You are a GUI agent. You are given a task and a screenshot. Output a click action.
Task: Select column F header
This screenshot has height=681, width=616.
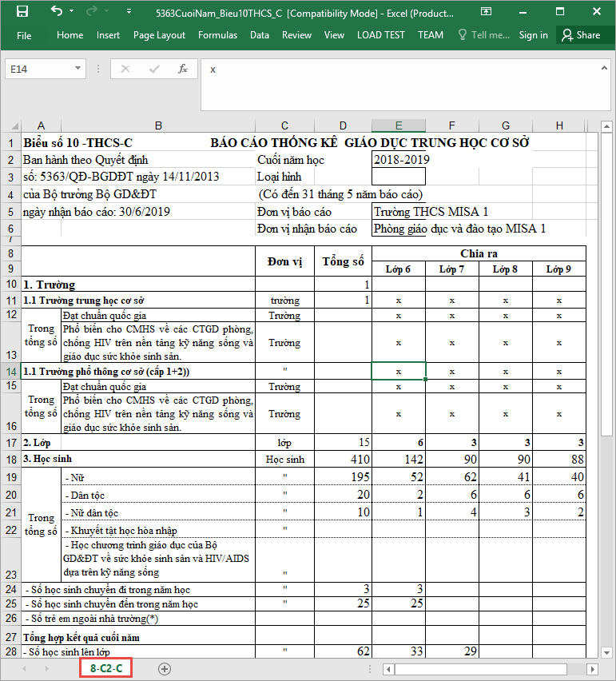pyautogui.click(x=452, y=125)
